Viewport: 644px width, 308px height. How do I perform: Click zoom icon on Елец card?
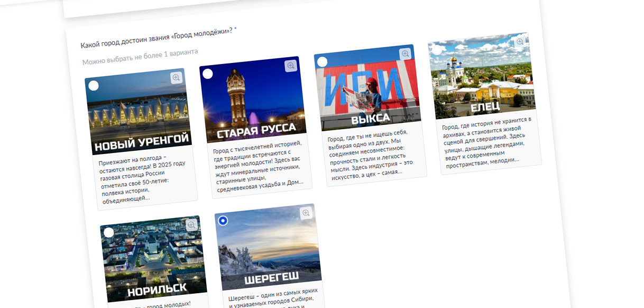[520, 42]
